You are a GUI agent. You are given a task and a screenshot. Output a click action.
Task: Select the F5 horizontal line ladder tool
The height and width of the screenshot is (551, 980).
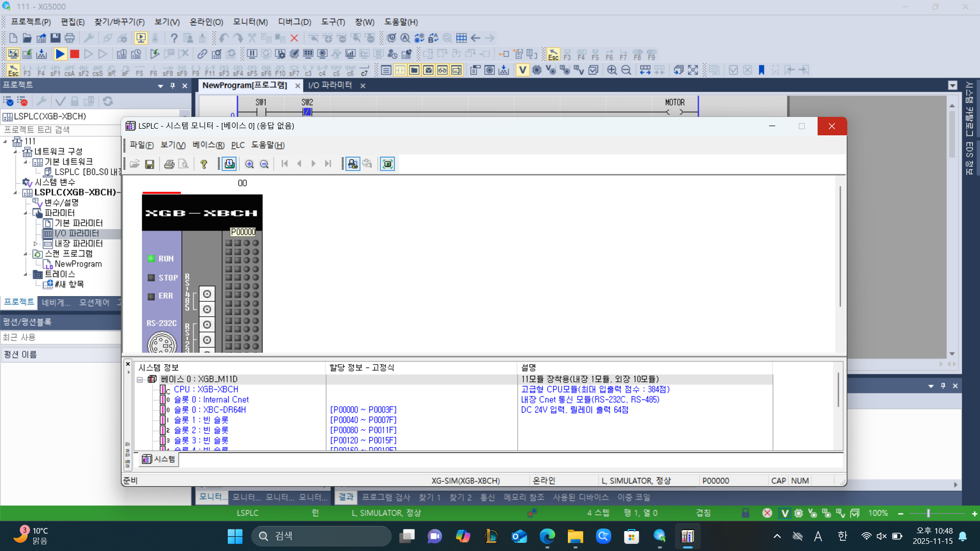(139, 70)
